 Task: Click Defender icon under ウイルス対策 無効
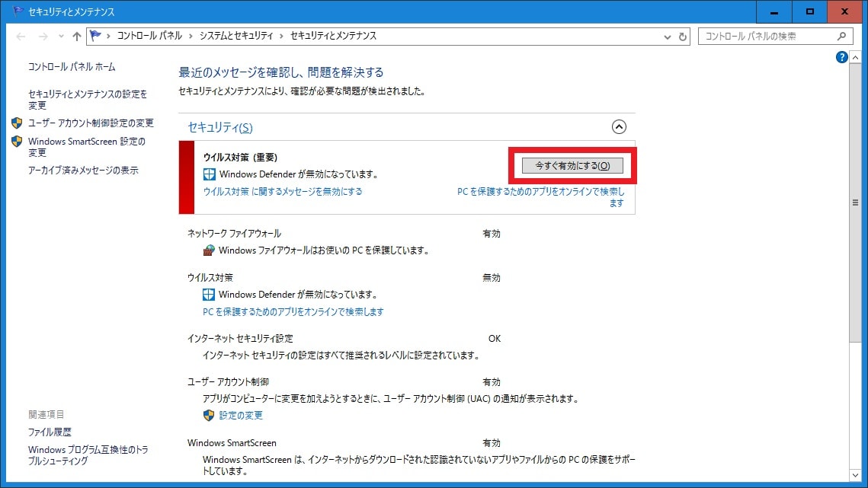coord(209,295)
